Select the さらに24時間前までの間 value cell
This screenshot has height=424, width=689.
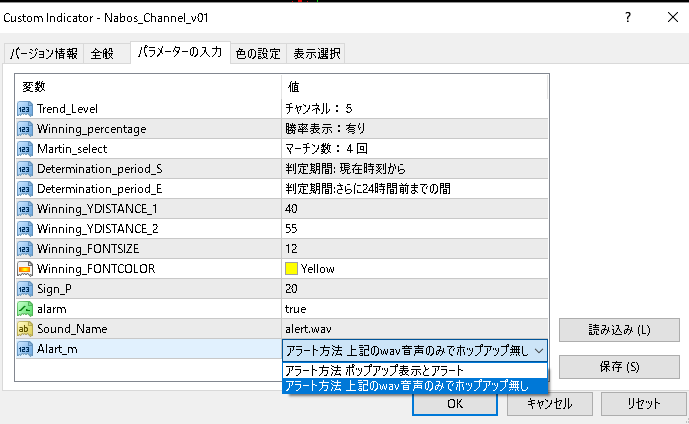pos(414,189)
